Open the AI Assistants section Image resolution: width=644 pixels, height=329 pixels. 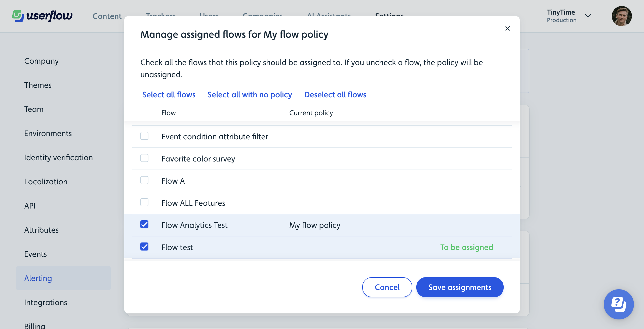[x=329, y=15]
